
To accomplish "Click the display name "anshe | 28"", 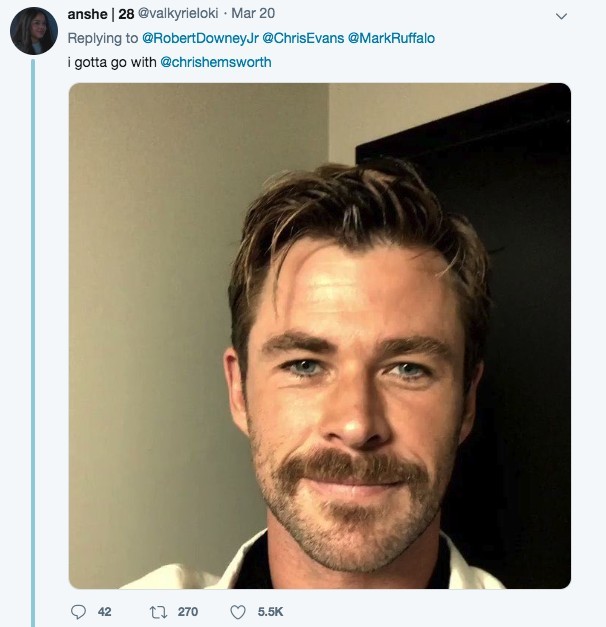I will 100,14.
